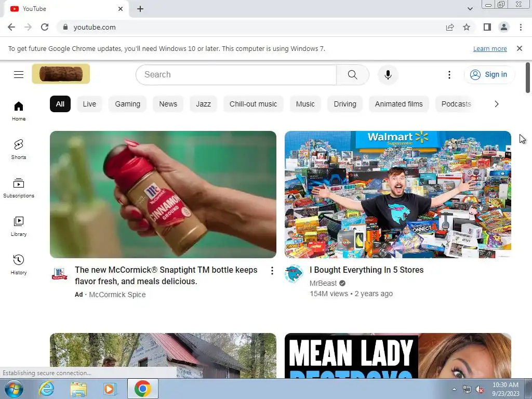Select the Animated films chip
The height and width of the screenshot is (399, 532).
tap(398, 104)
